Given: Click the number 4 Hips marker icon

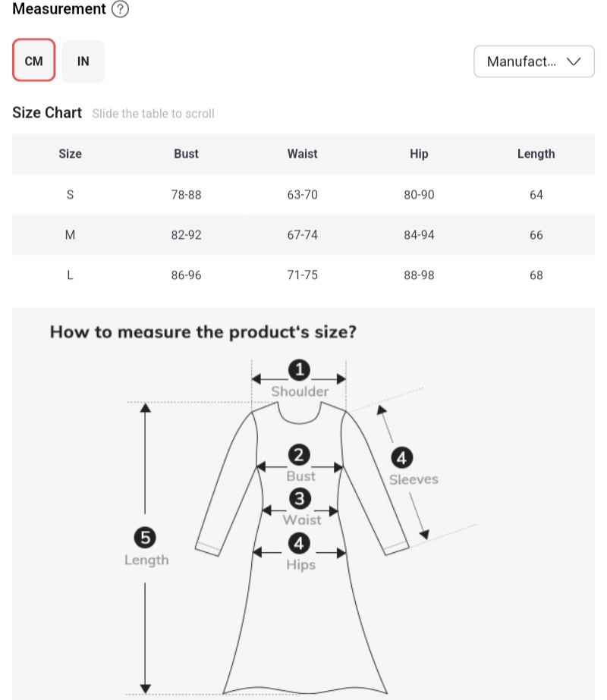Looking at the screenshot, I should click(x=300, y=543).
